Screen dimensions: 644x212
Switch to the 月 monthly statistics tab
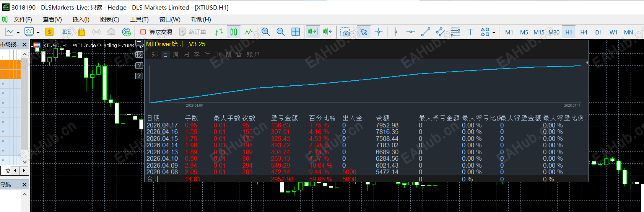[x=186, y=54]
